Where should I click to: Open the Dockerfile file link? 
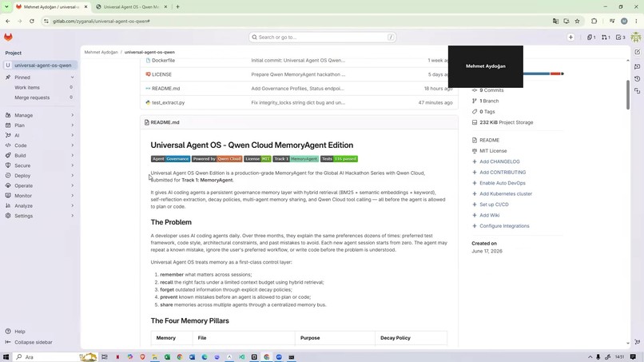coord(164,61)
